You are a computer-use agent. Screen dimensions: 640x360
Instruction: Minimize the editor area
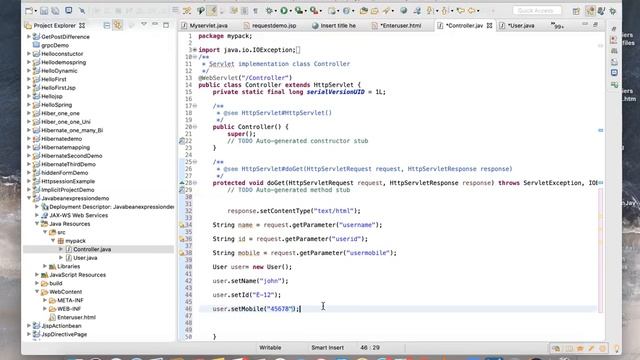pyautogui.click(x=585, y=24)
